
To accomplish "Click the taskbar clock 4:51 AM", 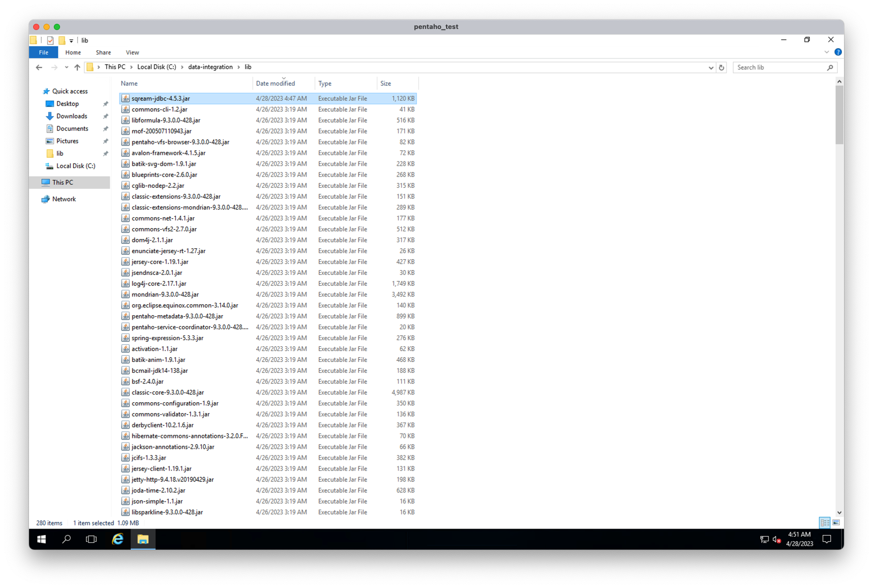I will 800,535.
